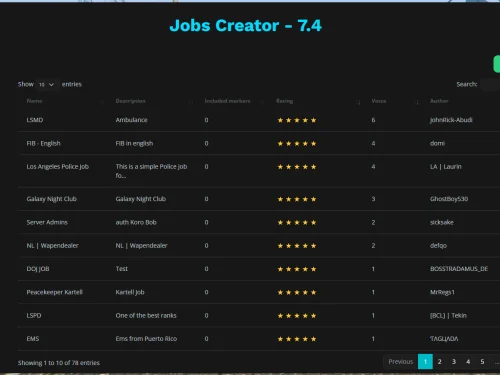Select the LSPD job name
Viewport: 500px width, 375px height.
[x=34, y=315]
